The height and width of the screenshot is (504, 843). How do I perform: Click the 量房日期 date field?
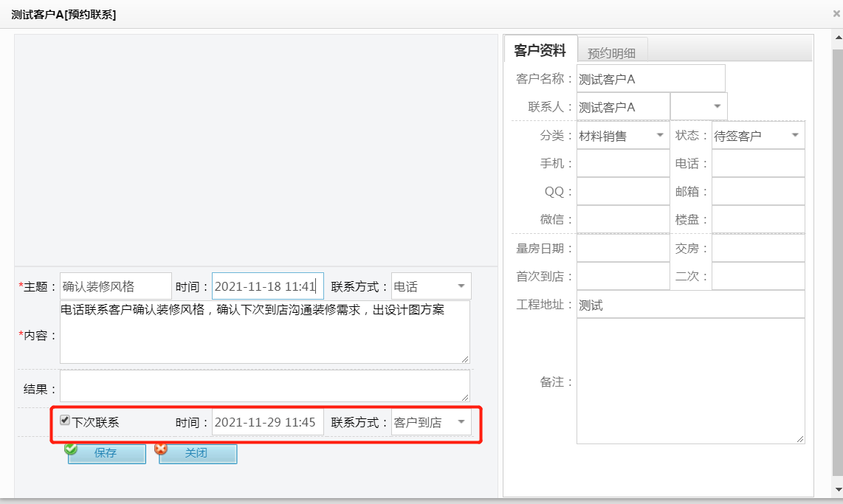click(622, 249)
